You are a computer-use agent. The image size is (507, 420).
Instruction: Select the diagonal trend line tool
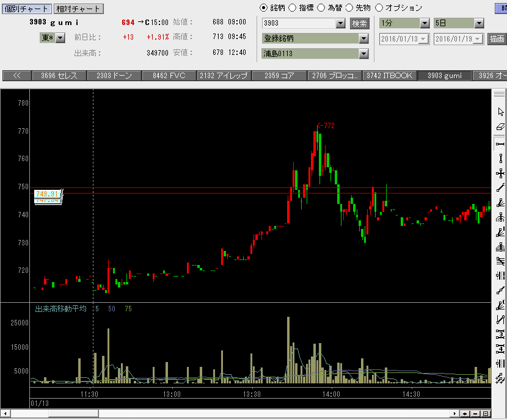click(x=500, y=188)
